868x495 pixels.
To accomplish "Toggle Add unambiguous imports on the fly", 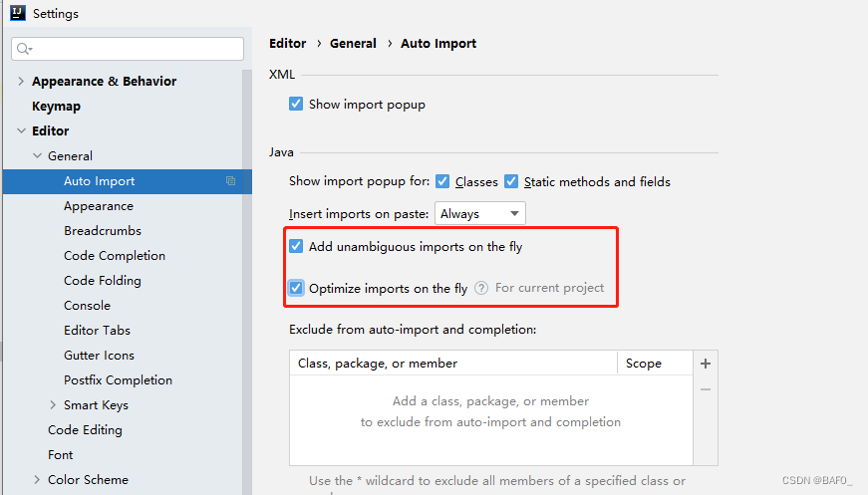I will coord(296,246).
